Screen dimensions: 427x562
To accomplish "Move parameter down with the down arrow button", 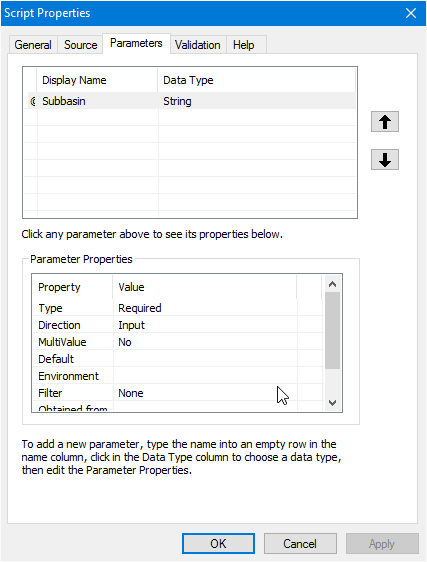I will click(385, 159).
